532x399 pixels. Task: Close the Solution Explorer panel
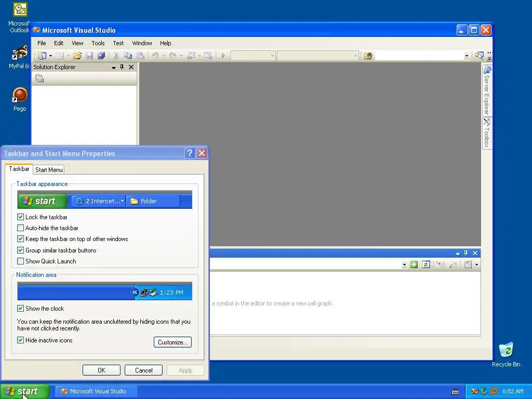click(131, 67)
